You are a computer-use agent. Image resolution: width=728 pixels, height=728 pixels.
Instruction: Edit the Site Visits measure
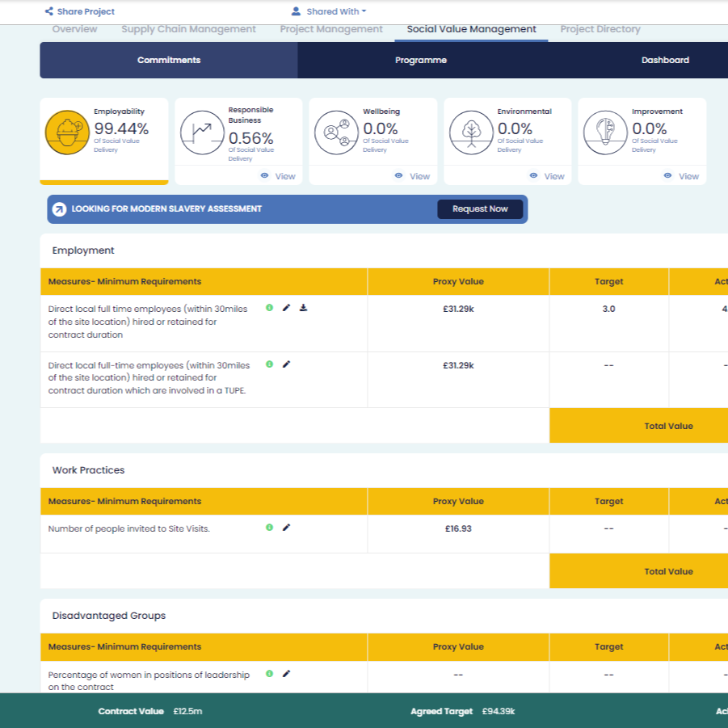click(287, 528)
